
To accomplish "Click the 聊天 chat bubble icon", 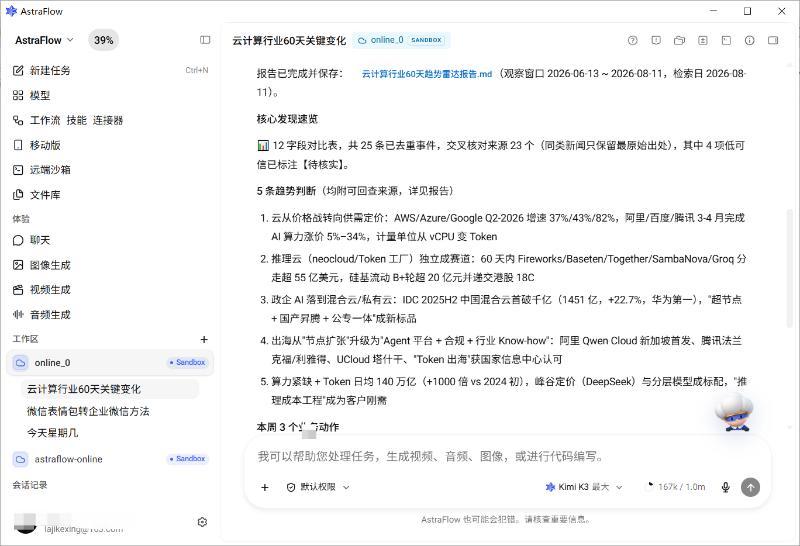I will point(18,240).
